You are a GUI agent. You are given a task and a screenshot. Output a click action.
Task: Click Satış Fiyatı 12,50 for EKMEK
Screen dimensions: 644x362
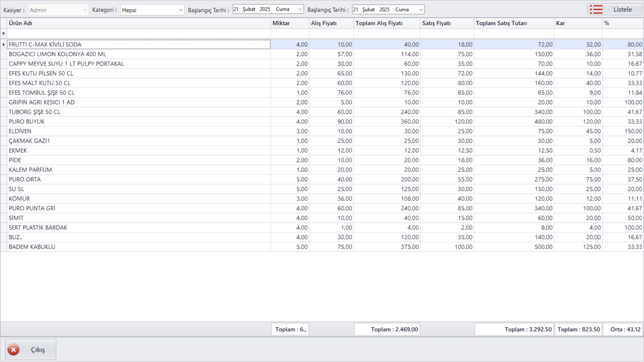point(465,150)
